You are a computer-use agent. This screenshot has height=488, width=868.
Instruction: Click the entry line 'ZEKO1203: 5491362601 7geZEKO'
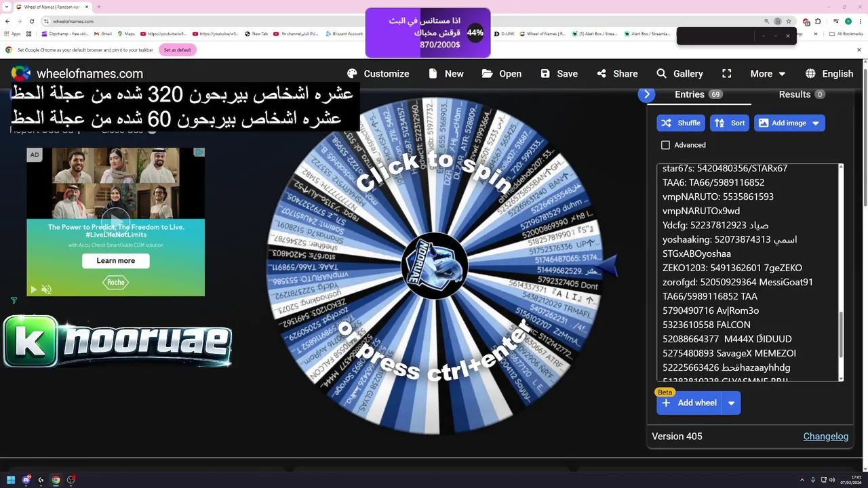(732, 268)
